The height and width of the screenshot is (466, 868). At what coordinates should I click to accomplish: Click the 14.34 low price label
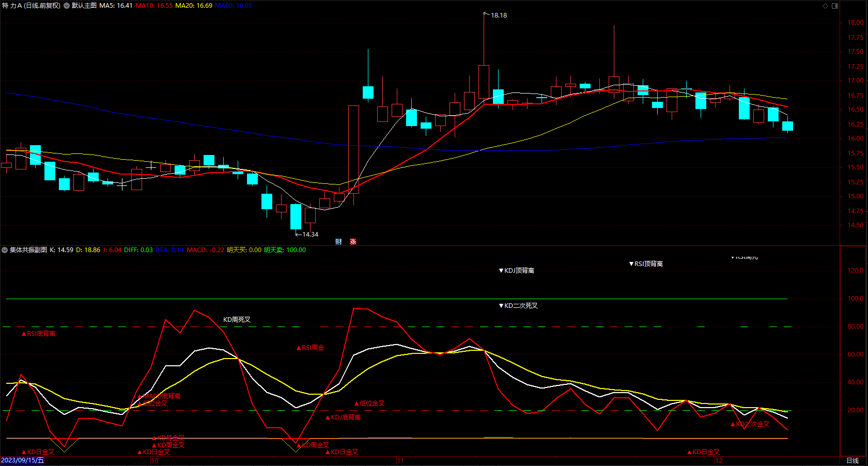click(x=310, y=235)
